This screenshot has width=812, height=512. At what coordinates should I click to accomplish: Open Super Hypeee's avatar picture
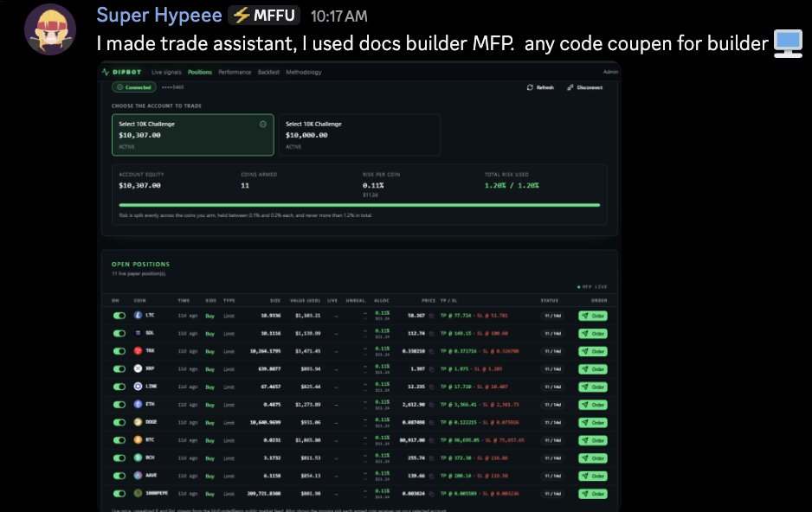coord(50,29)
